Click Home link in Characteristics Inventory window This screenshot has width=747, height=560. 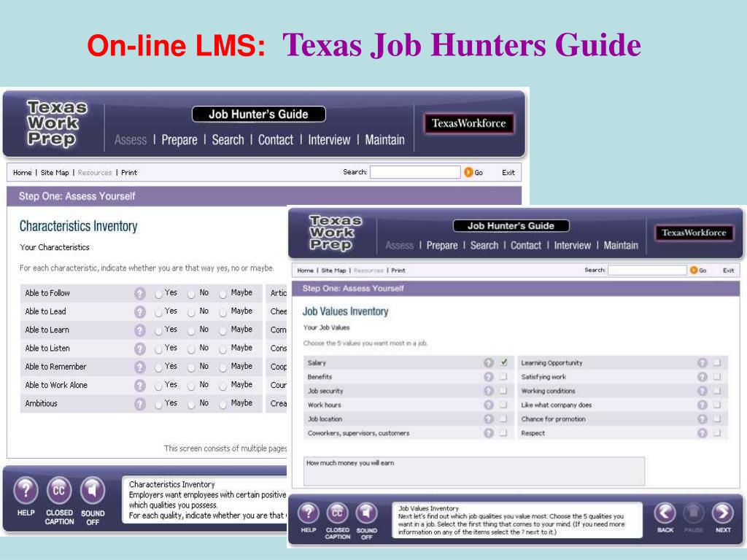pos(23,172)
